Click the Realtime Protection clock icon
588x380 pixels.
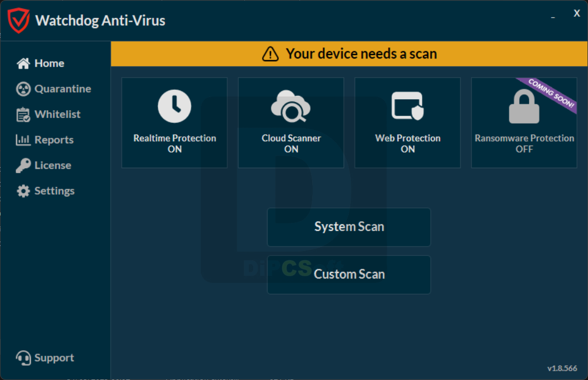(x=174, y=106)
